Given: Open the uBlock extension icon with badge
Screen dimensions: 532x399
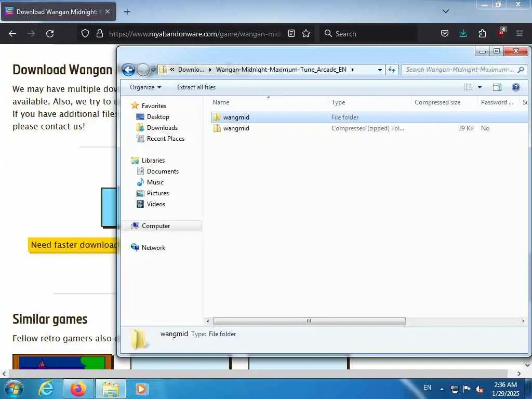Looking at the screenshot, I should click(501, 33).
